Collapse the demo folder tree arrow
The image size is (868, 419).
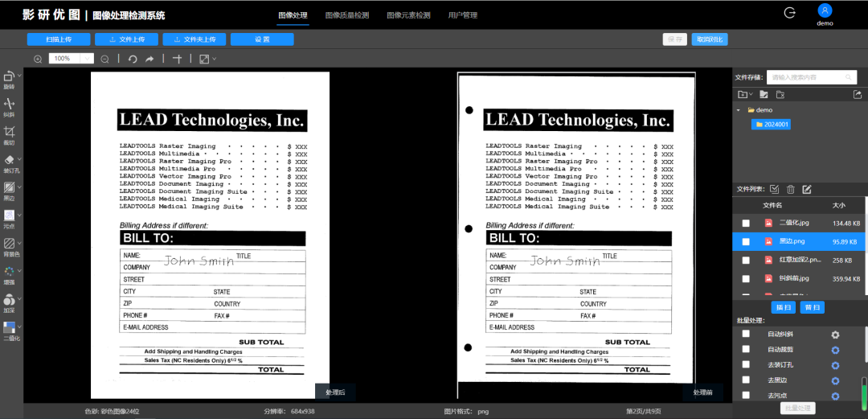[x=739, y=110]
